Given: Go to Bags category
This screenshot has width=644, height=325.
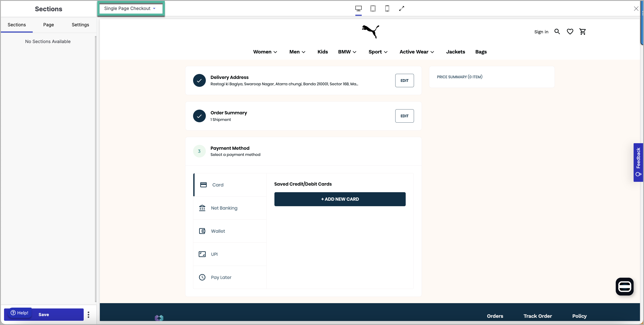Looking at the screenshot, I should click(x=481, y=52).
